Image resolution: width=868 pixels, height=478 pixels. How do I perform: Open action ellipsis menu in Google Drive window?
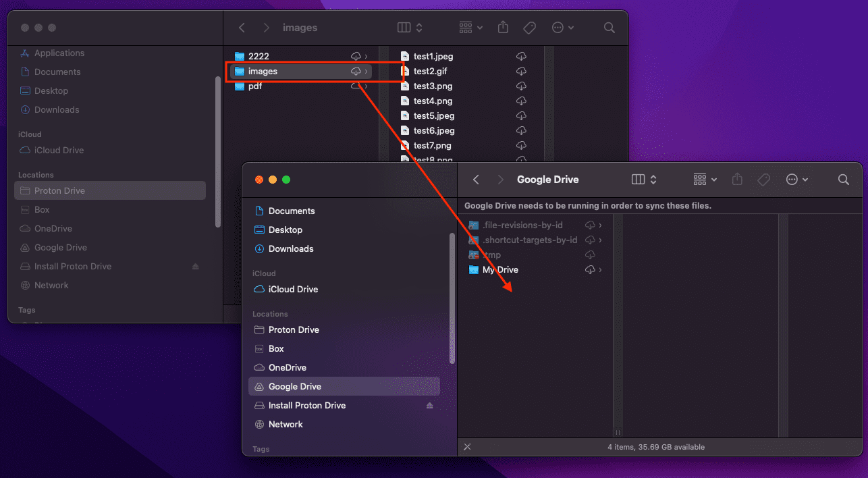click(x=797, y=180)
